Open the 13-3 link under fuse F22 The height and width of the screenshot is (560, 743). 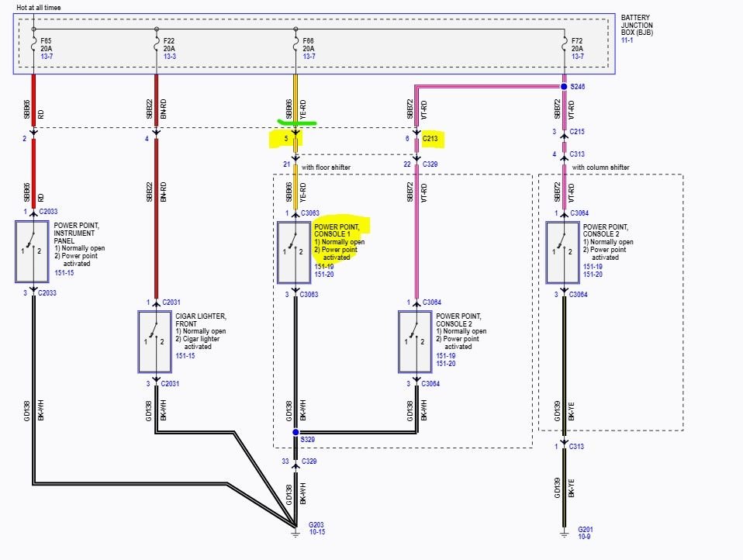pos(170,57)
